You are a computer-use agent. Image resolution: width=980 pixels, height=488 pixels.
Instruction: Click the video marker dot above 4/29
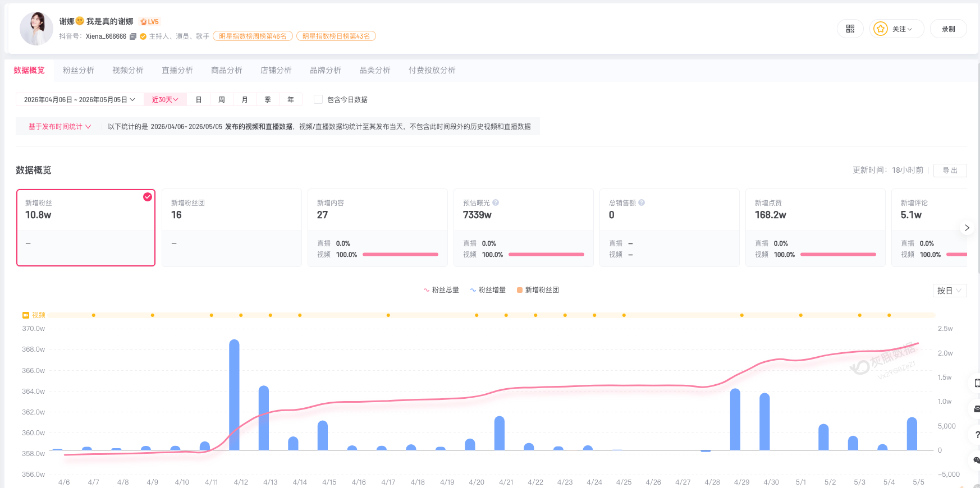pos(742,315)
